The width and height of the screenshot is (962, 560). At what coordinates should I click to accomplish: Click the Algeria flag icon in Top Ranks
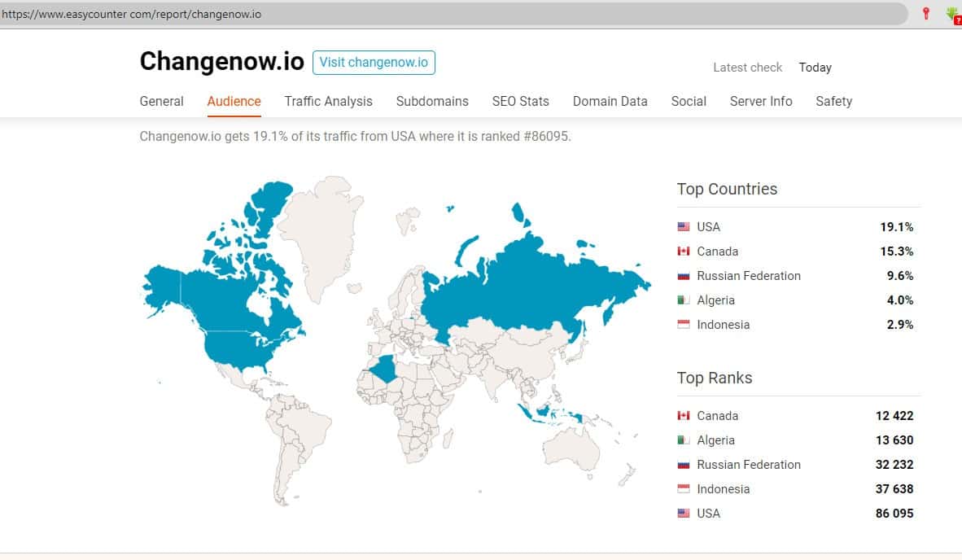coord(684,440)
